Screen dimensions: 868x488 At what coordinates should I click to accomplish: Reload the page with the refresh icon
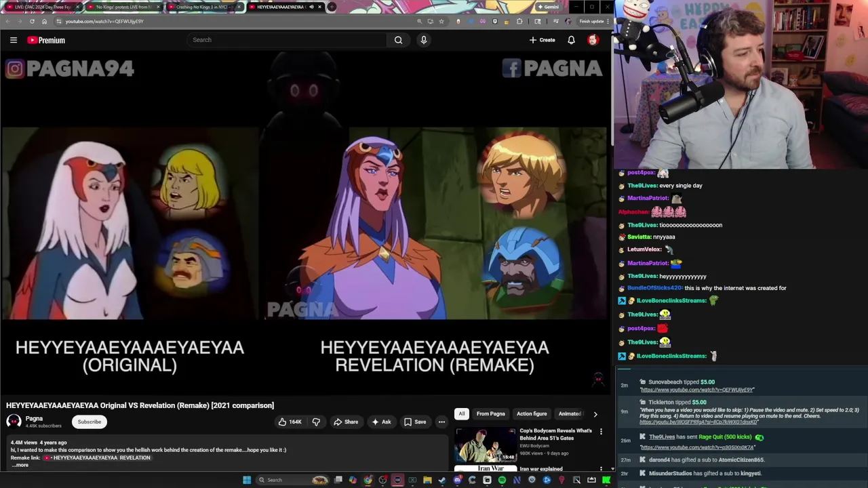(x=32, y=22)
